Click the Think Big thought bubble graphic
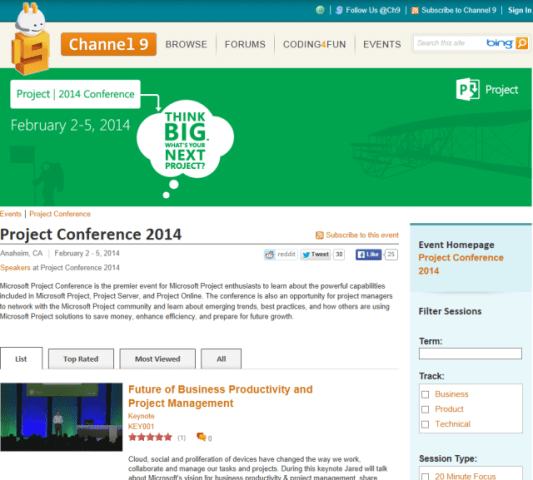Viewport: 533px width, 480px height. pyautogui.click(x=185, y=139)
